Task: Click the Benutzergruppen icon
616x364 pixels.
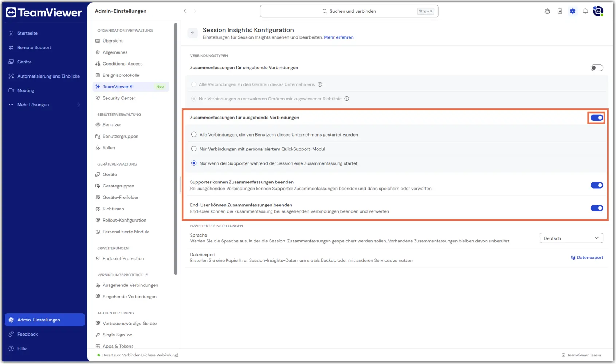Action: [98, 136]
